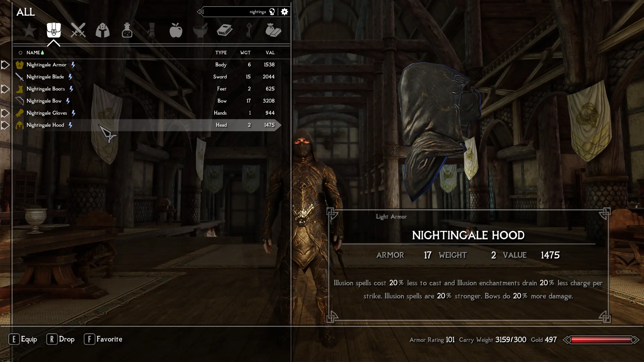Select the weapons filter icon
Image resolution: width=644 pixels, height=362 pixels.
click(x=78, y=30)
